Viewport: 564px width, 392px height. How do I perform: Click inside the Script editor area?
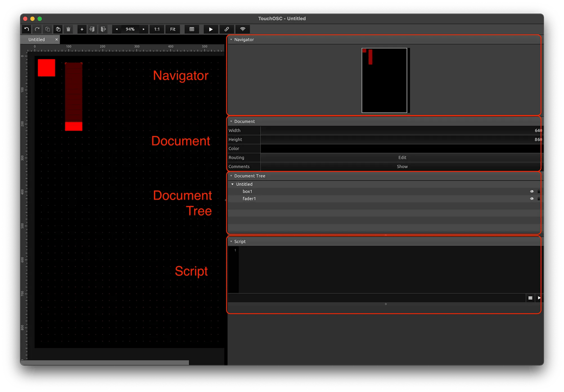click(x=390, y=269)
